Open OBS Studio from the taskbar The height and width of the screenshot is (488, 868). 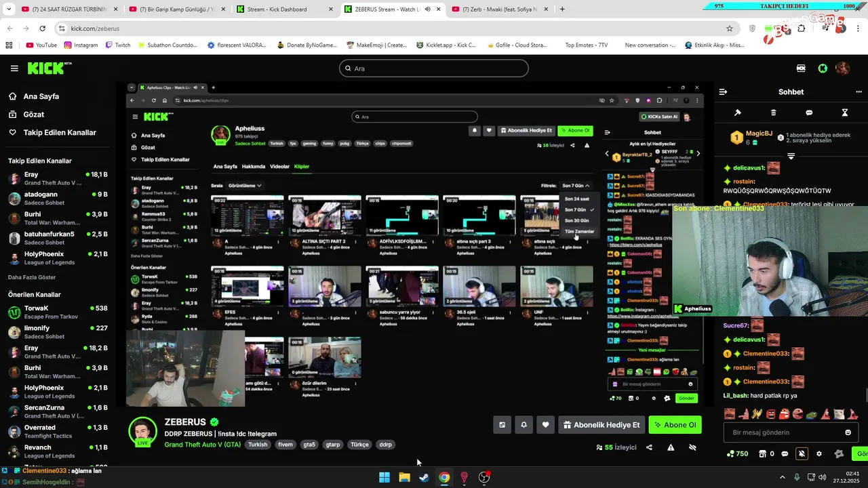point(484,477)
